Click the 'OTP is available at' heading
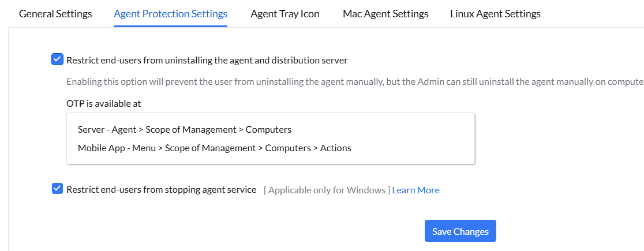The height and width of the screenshot is (251, 644). (x=104, y=104)
